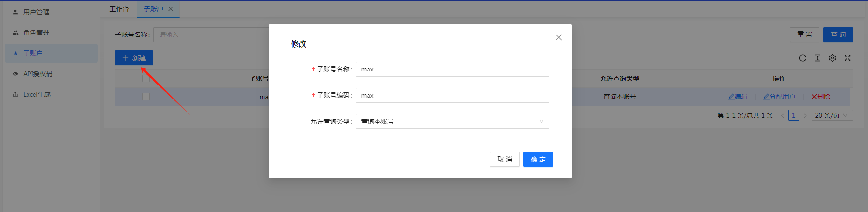Image resolution: width=868 pixels, height=212 pixels.
Task: Click 分配用户 in the row actions
Action: [779, 97]
